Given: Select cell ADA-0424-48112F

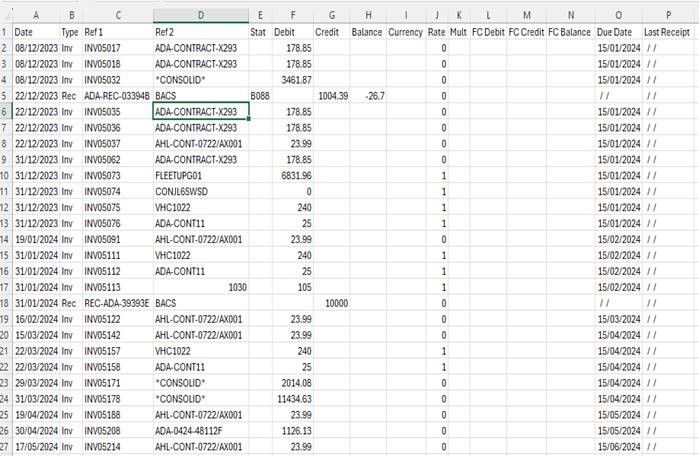Looking at the screenshot, I should [201, 431].
